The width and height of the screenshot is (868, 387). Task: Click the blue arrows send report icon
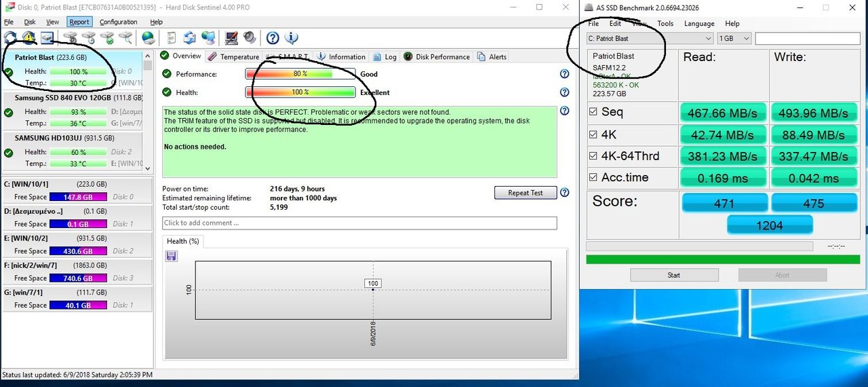pos(190,38)
